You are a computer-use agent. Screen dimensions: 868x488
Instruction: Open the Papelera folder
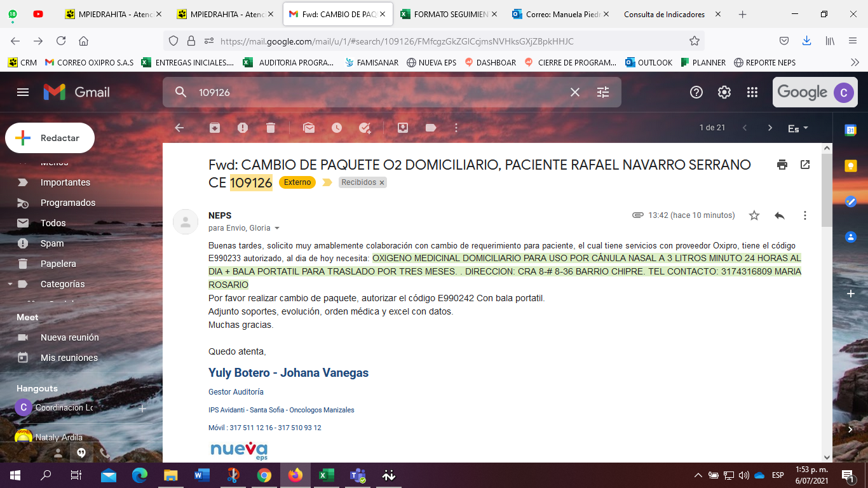[x=58, y=264]
